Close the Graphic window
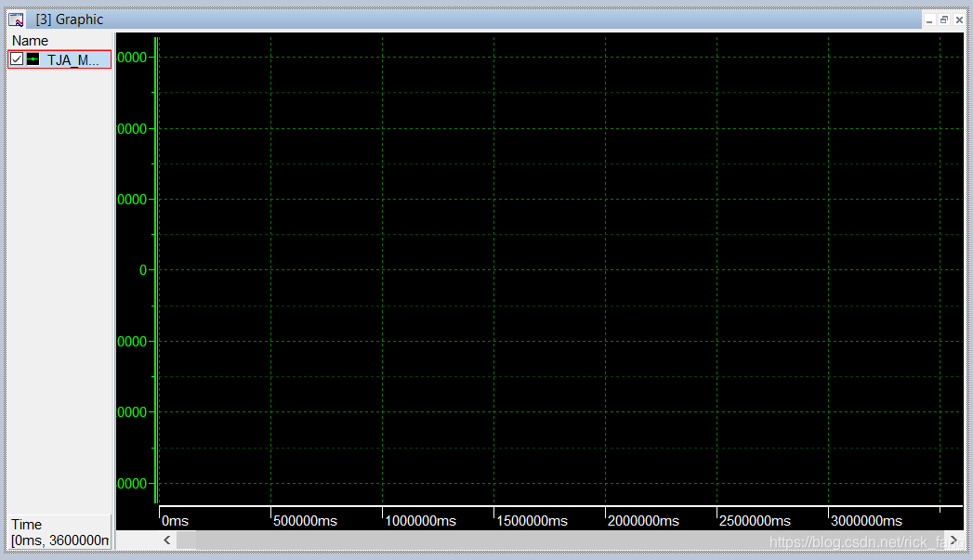The height and width of the screenshot is (560, 973). point(959,20)
